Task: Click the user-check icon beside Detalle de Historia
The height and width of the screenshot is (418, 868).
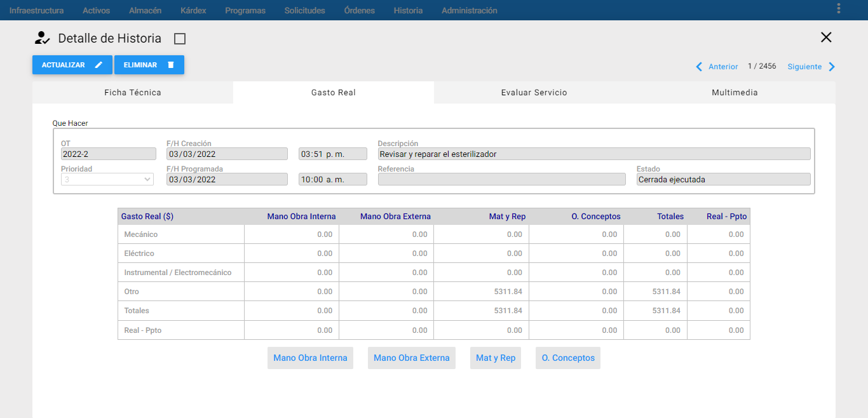Action: tap(43, 38)
